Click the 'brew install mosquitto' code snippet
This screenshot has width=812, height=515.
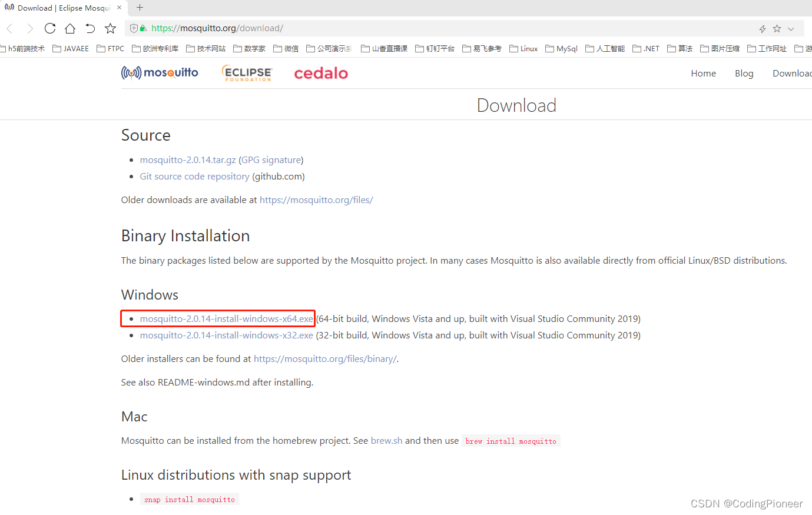(x=511, y=441)
